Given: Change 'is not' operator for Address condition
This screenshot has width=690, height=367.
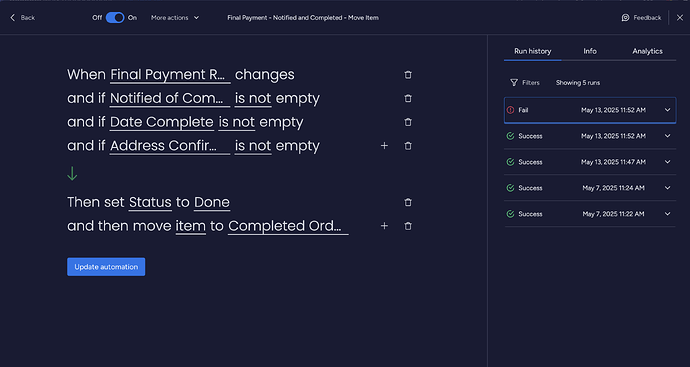Looking at the screenshot, I should click(253, 146).
